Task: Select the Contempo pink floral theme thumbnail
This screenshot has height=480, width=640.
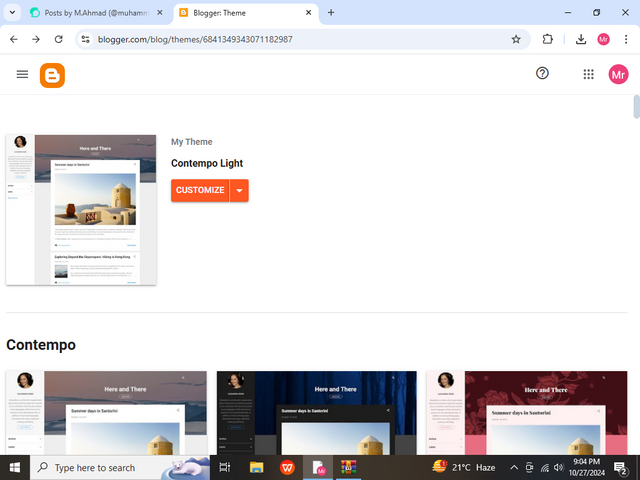Action: pos(527,413)
